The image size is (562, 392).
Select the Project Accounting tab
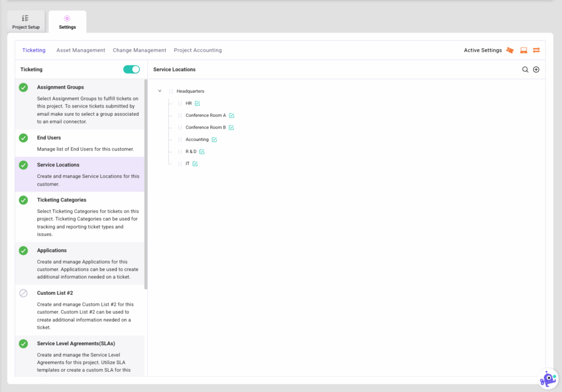pos(198,51)
